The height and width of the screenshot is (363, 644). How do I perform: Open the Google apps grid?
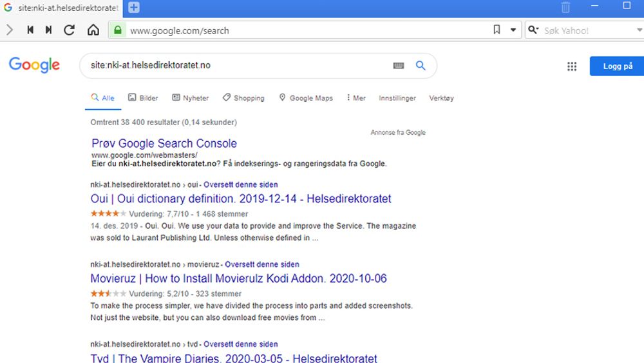point(572,66)
